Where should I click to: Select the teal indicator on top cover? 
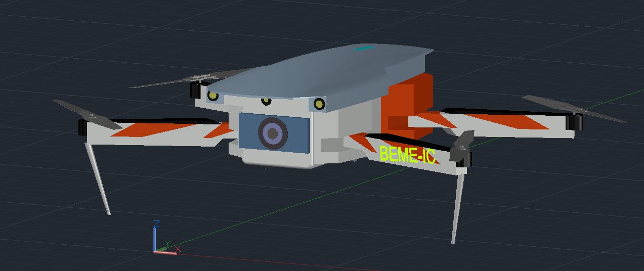364,49
